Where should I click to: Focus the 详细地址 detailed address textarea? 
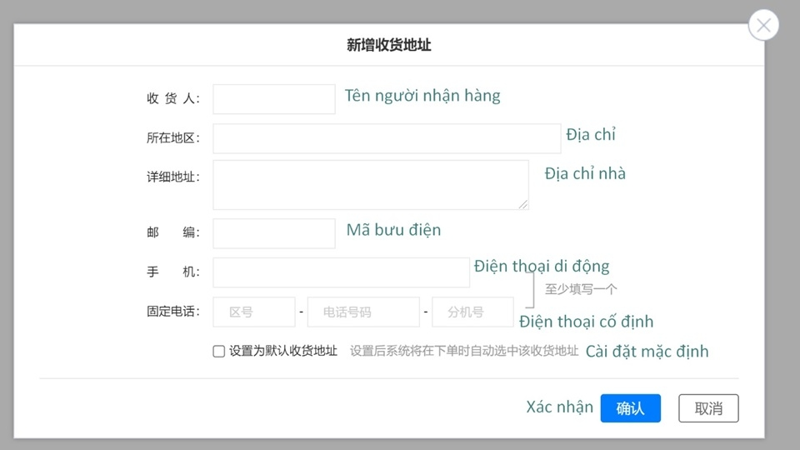click(370, 184)
